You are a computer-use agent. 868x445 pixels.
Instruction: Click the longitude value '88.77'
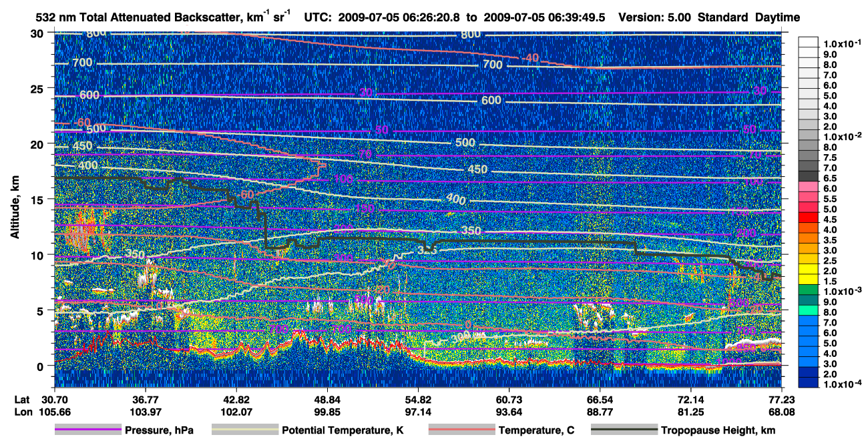point(600,412)
